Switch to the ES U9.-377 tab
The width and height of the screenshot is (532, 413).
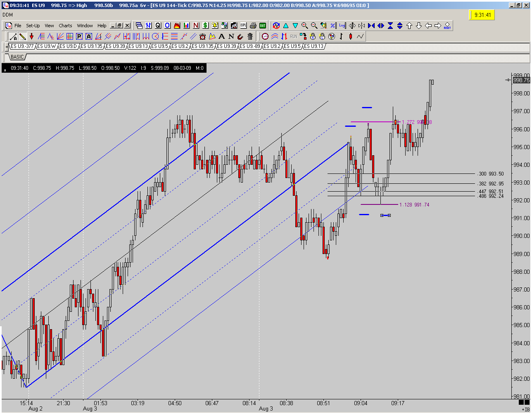22,46
